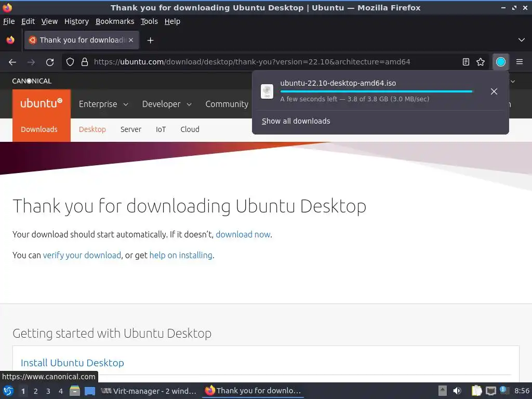Switch to Virt-manager taskbar window
This screenshot has width=532, height=399.
click(149, 391)
